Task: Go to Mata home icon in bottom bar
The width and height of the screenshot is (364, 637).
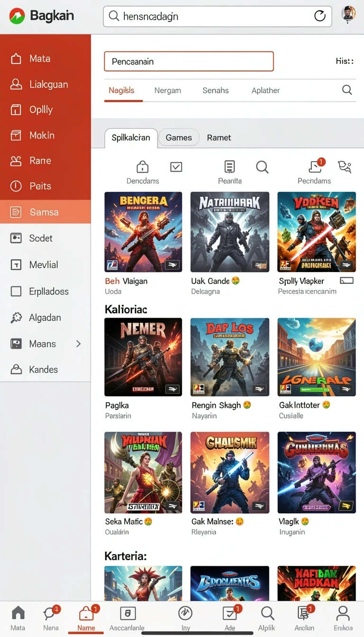Action: coord(18,613)
